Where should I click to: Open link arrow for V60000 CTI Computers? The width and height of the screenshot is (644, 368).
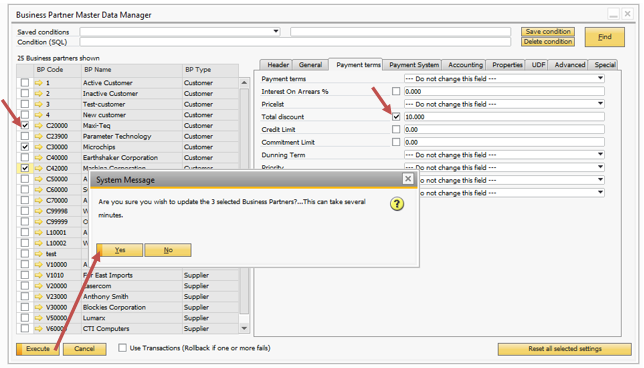click(39, 328)
